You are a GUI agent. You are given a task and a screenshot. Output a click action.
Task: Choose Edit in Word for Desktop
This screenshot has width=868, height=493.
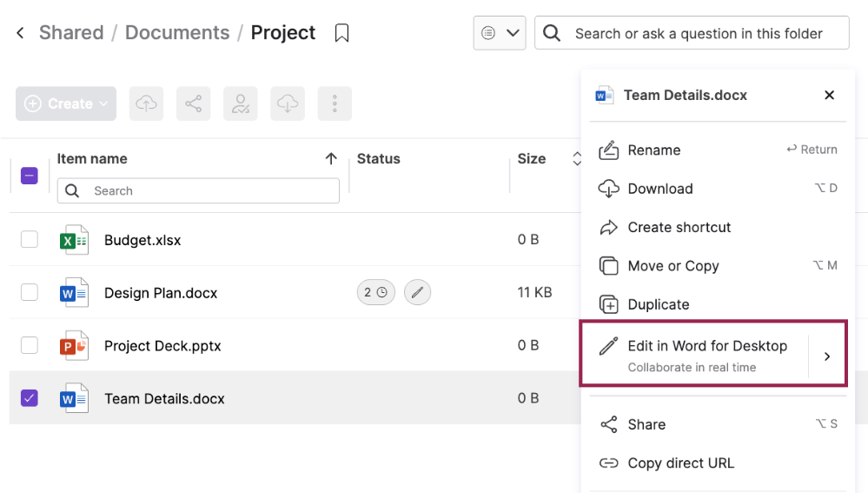tap(695, 355)
